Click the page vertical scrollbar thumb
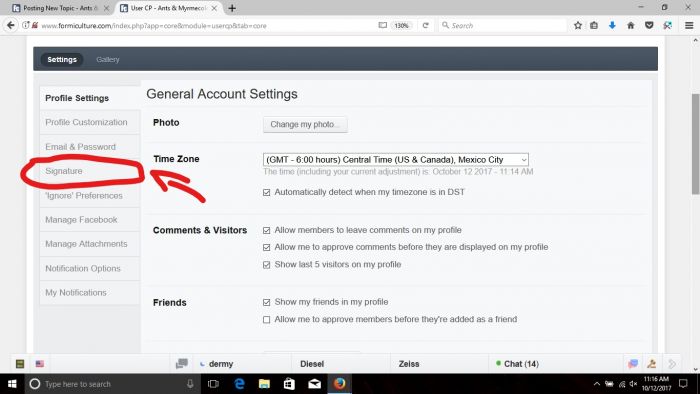The image size is (700, 394). tap(695, 144)
